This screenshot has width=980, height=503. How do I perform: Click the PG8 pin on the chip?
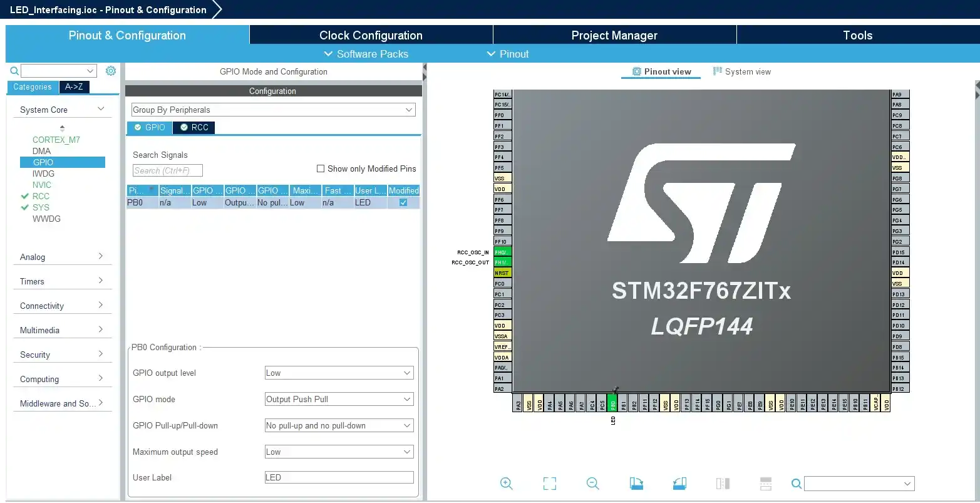[x=900, y=179]
